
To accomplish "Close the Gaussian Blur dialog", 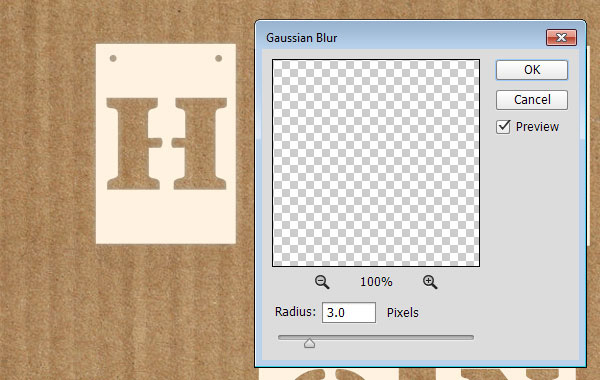I will tap(561, 38).
